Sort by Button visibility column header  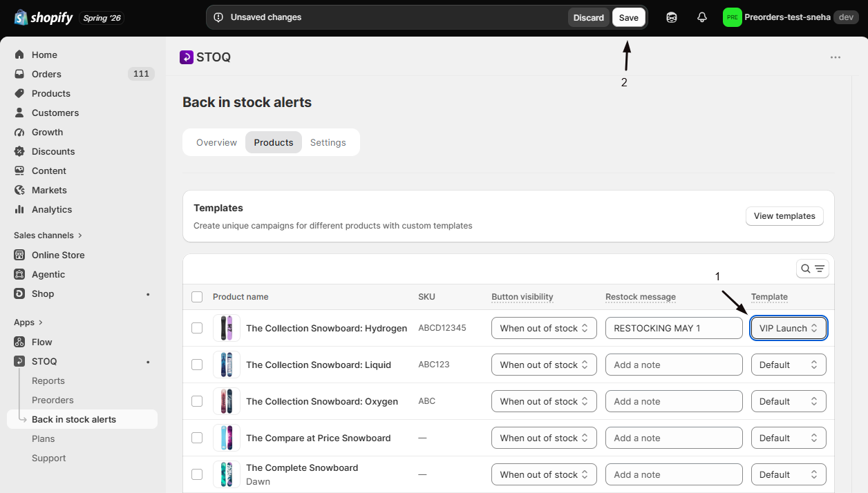coord(522,297)
